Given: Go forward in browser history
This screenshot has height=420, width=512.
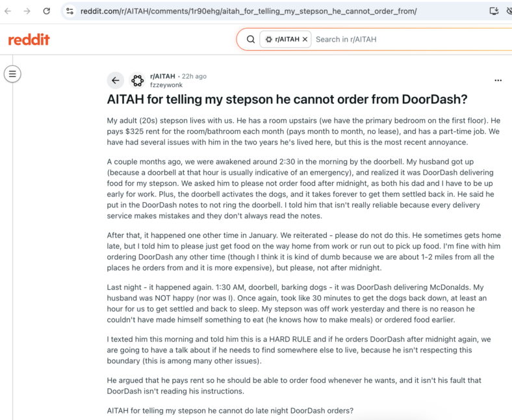Looking at the screenshot, I should 27,11.
